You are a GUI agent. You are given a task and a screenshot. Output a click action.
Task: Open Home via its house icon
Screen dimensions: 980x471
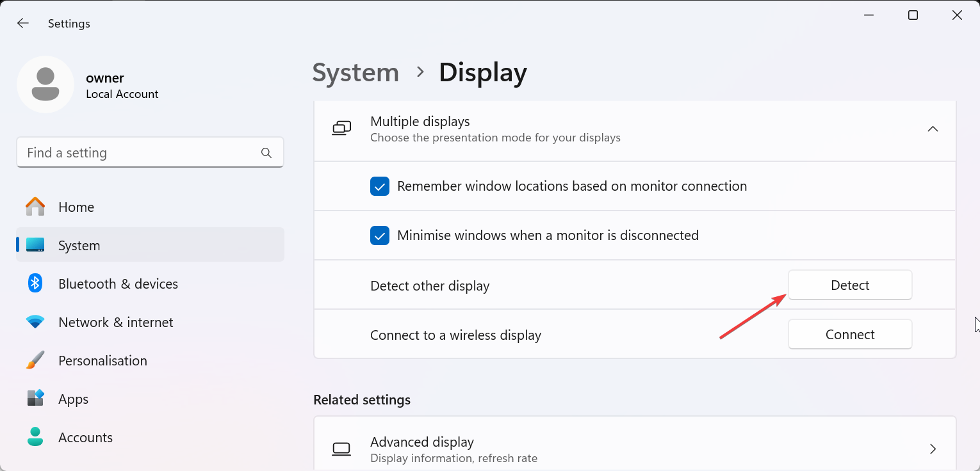coord(35,207)
